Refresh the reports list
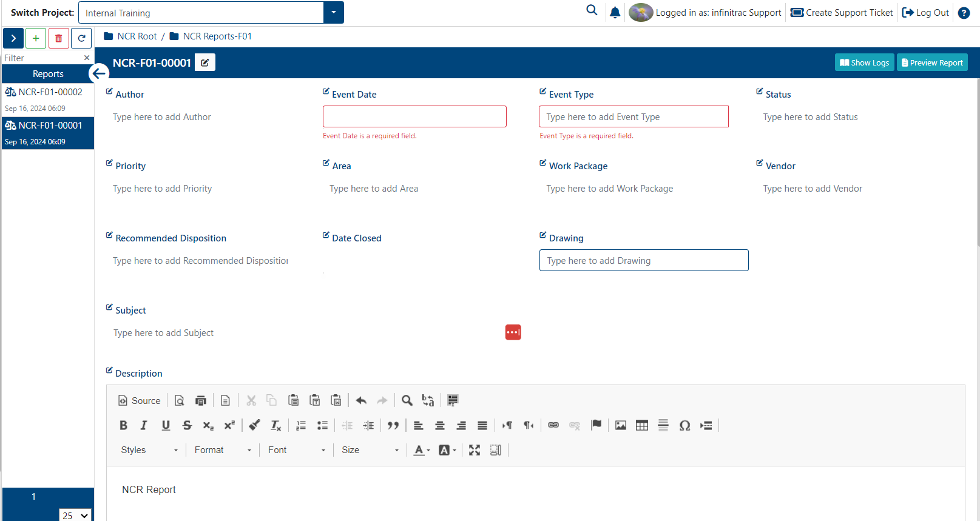980x521 pixels. [81, 38]
